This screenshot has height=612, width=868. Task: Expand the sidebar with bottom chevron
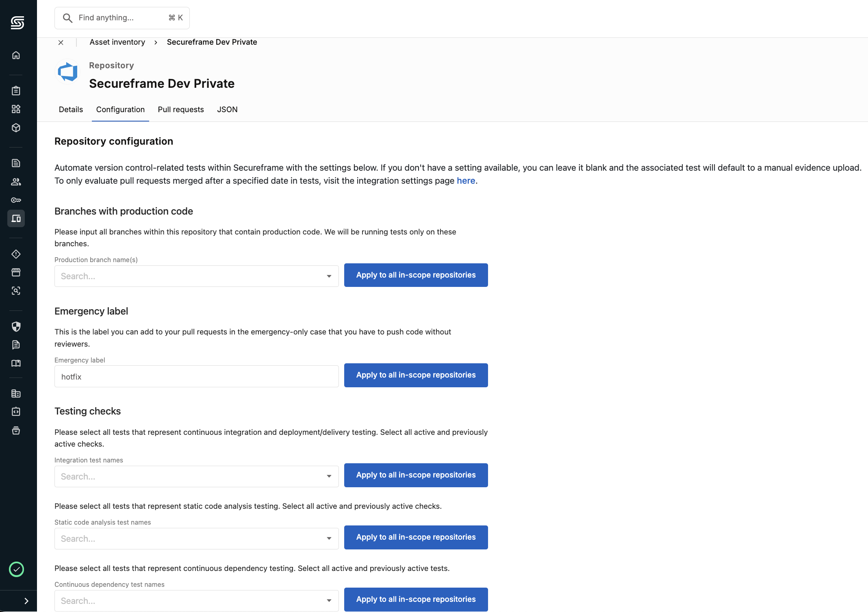26,601
